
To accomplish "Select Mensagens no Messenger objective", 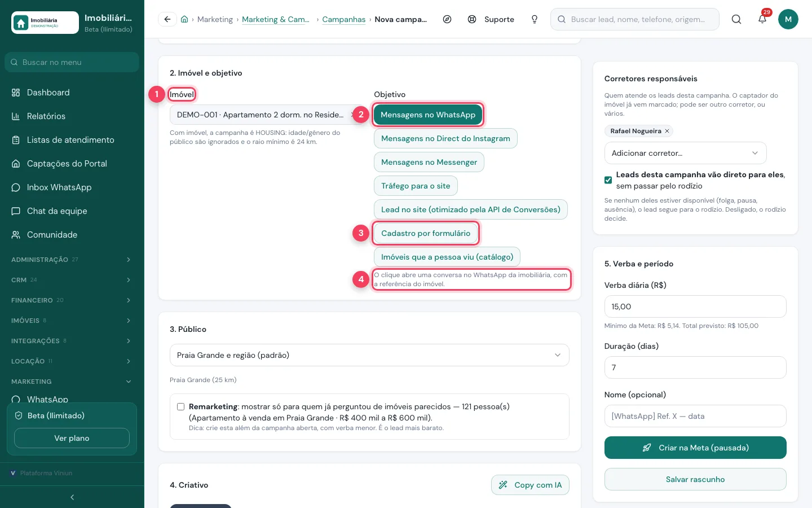I will [x=429, y=162].
